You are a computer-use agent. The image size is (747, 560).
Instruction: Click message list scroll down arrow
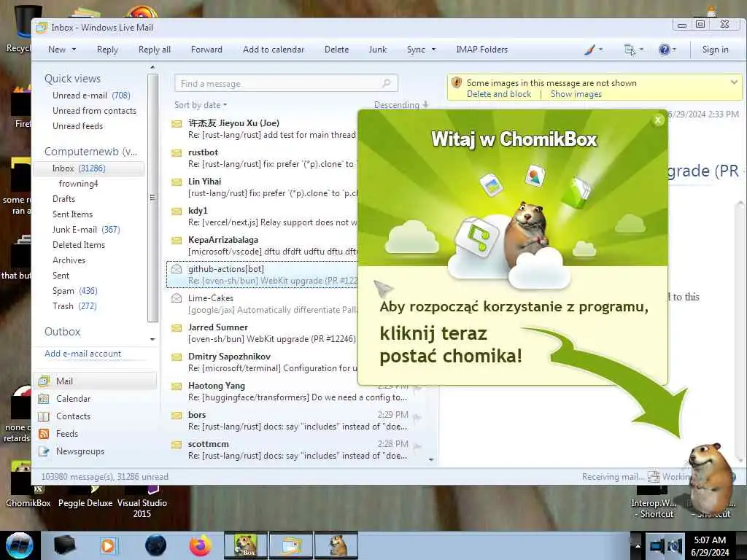[431, 460]
